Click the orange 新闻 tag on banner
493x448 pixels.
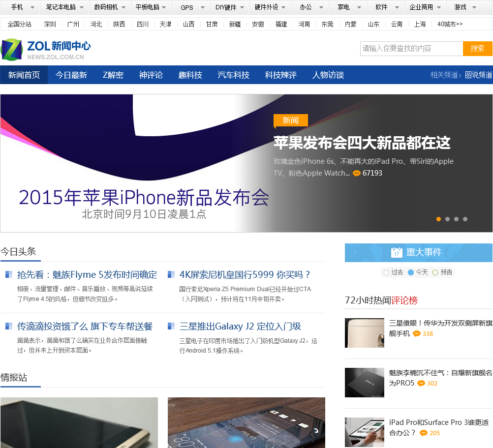pyautogui.click(x=290, y=120)
